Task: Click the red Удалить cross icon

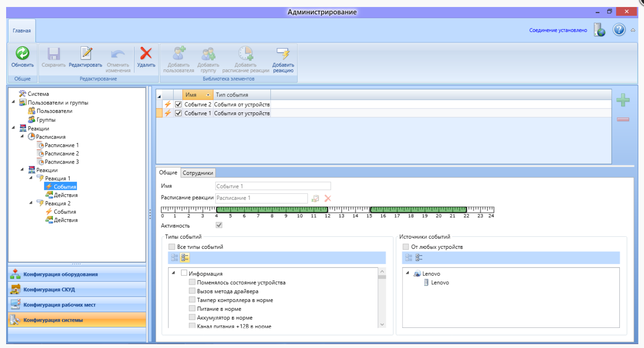Action: click(146, 54)
